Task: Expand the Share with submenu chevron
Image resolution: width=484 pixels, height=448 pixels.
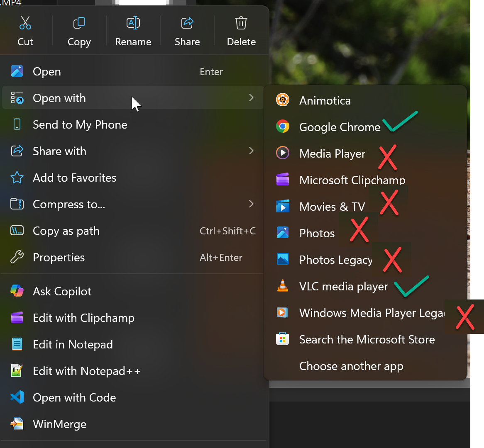Action: point(251,151)
